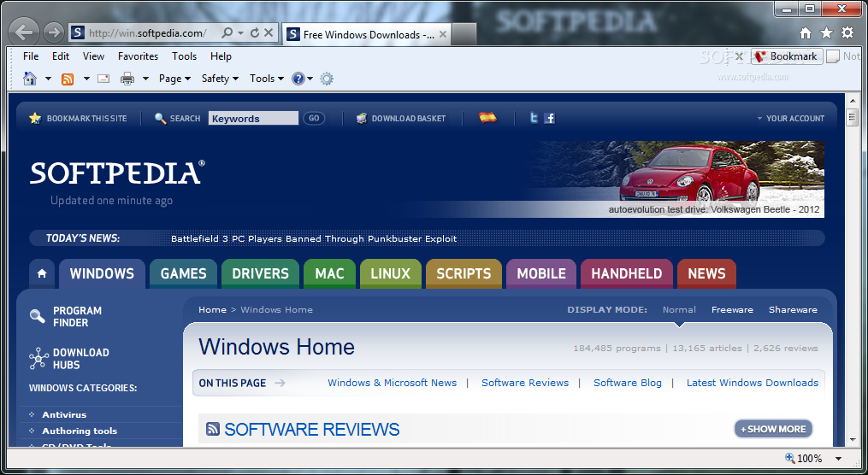
Task: Click the Keywords search field
Action: click(x=253, y=119)
